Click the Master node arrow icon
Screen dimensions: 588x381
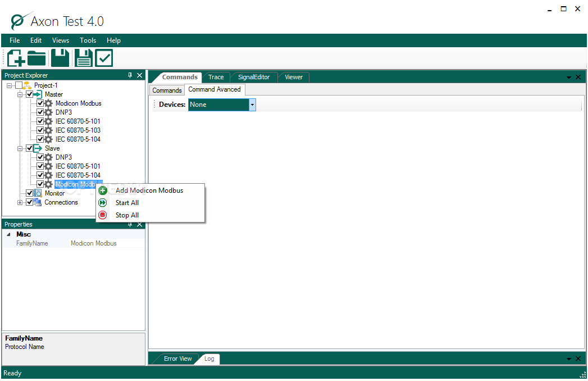click(x=38, y=94)
